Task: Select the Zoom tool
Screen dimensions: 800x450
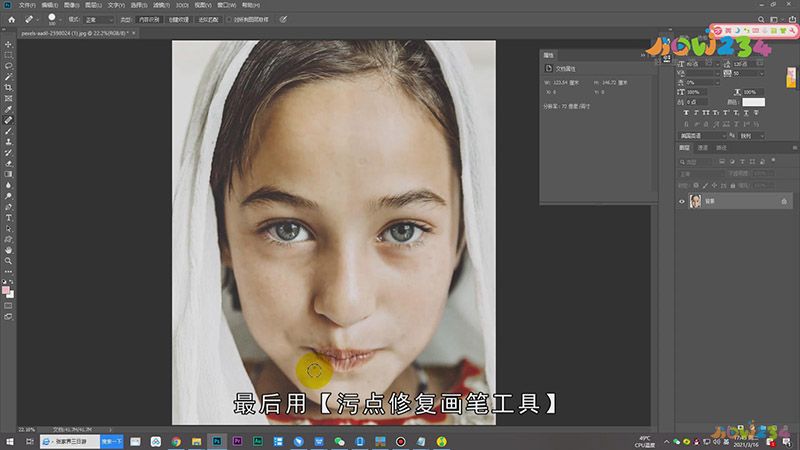Action: (8, 261)
